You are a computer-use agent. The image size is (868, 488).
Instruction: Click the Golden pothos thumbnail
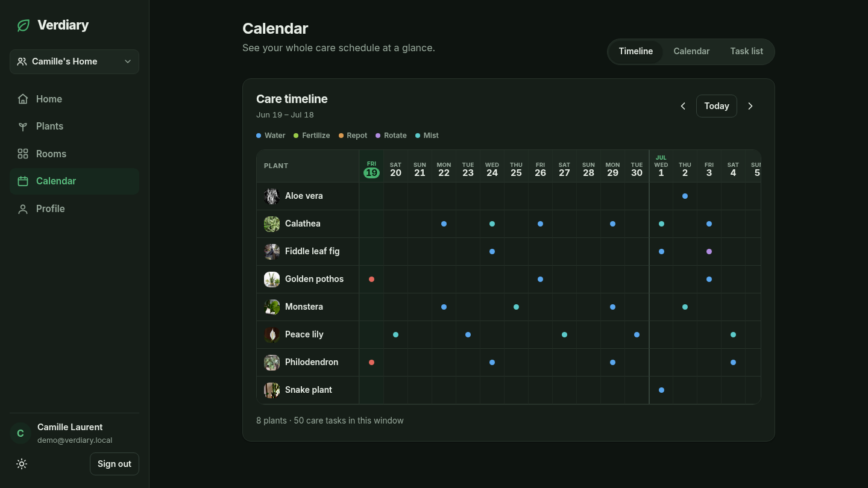pyautogui.click(x=272, y=279)
